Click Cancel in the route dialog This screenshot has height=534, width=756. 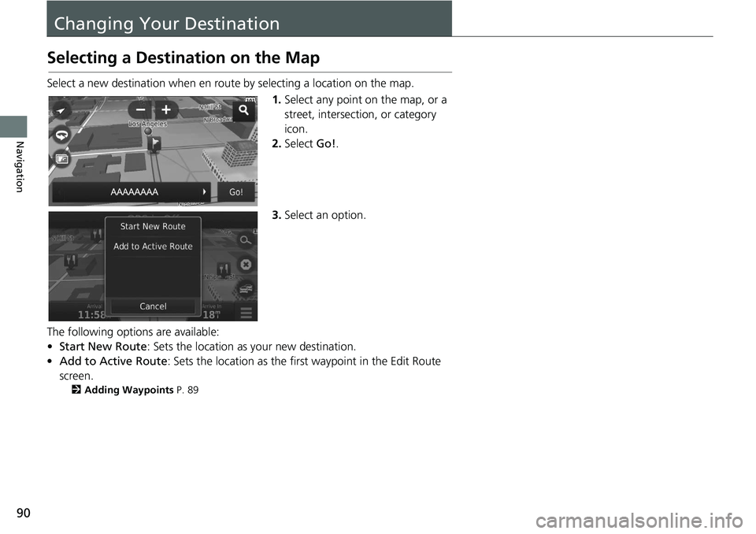(153, 306)
